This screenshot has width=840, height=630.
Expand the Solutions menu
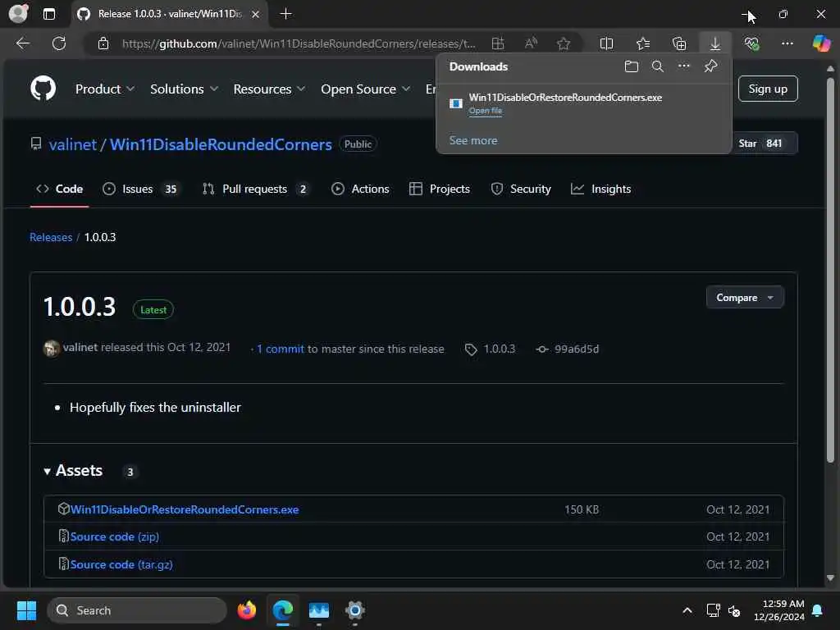[184, 89]
